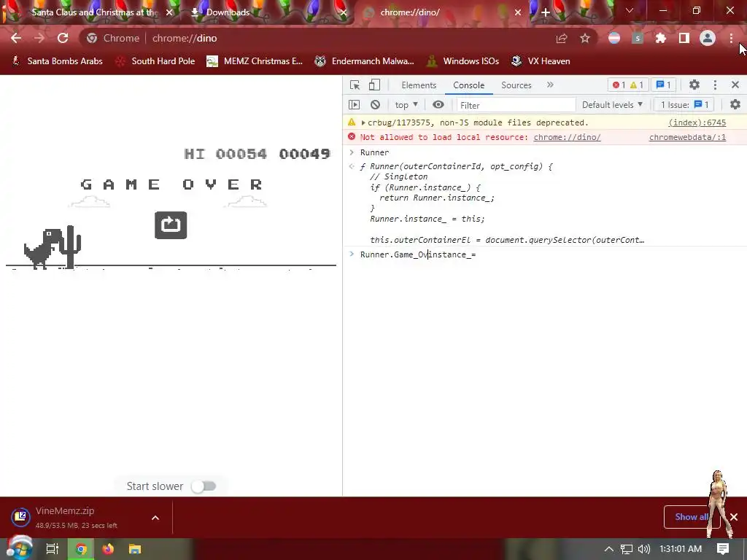The image size is (747, 560).
Task: Open console settings gear
Action: 735,104
